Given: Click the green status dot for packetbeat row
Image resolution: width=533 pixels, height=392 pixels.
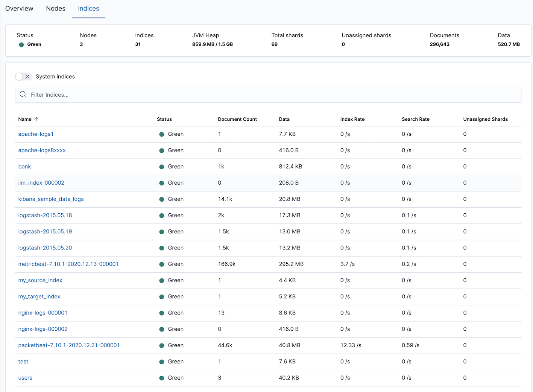Looking at the screenshot, I should (162, 345).
